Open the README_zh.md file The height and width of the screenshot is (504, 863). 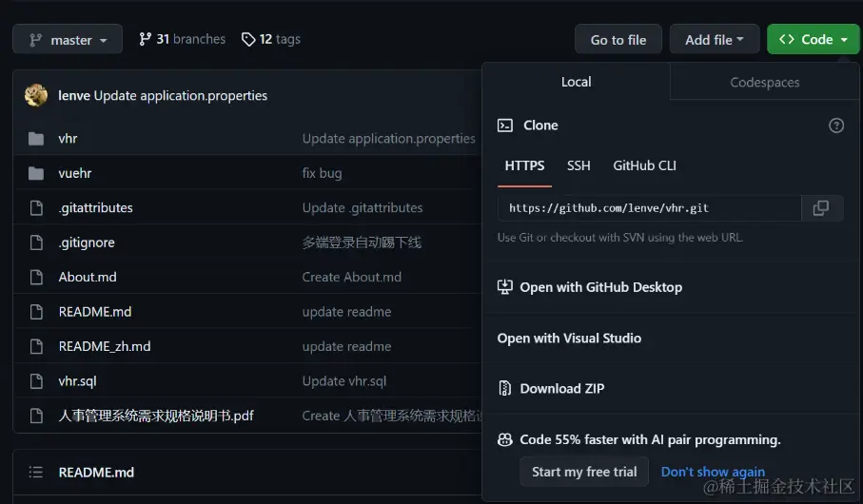click(105, 346)
